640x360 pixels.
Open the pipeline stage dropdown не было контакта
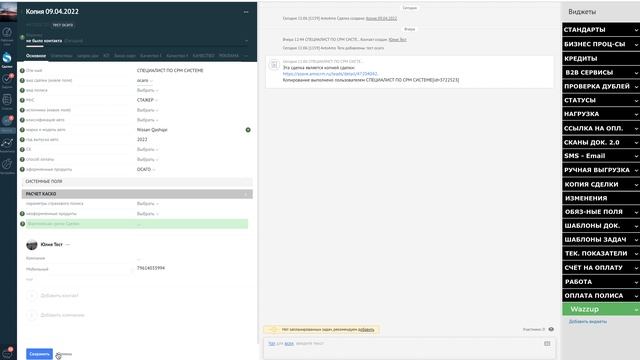[x=137, y=41]
